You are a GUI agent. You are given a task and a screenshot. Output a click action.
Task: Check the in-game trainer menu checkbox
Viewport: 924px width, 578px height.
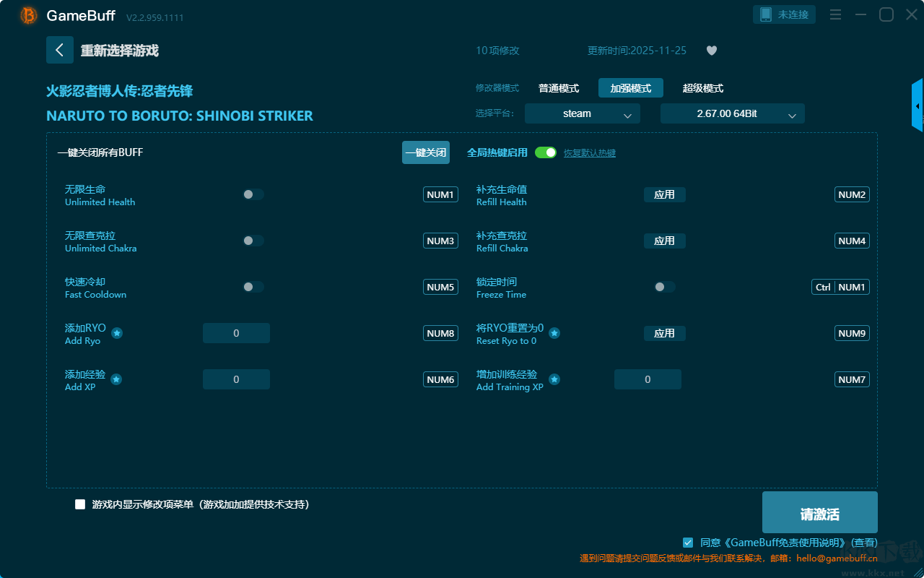pos(80,504)
